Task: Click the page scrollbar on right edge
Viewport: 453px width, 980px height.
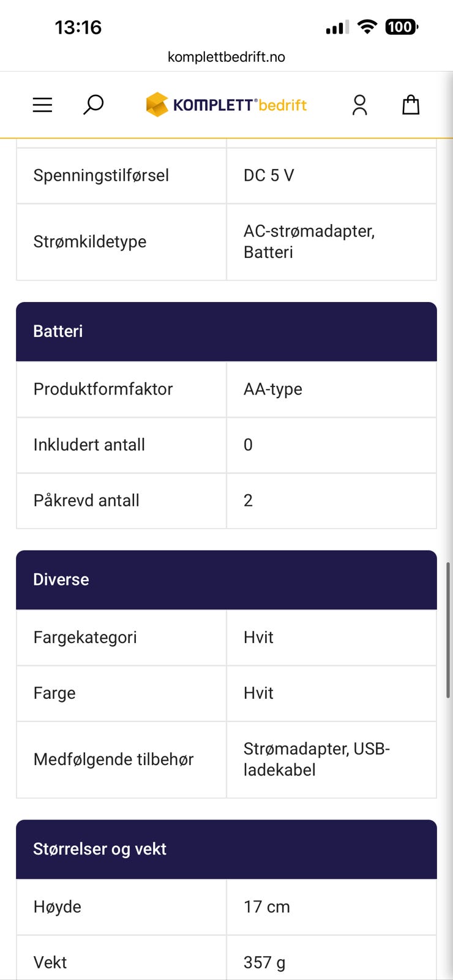Action: [448, 630]
